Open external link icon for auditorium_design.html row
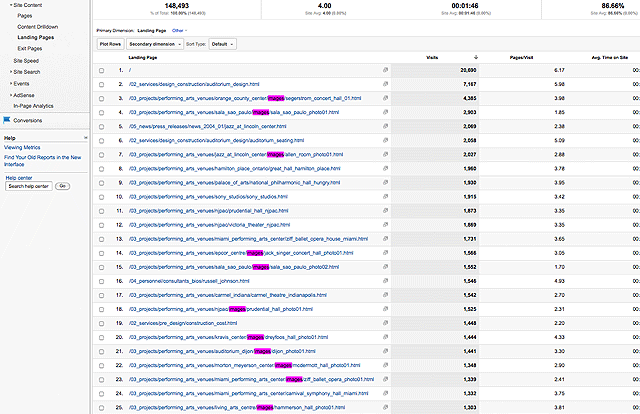 [385, 84]
